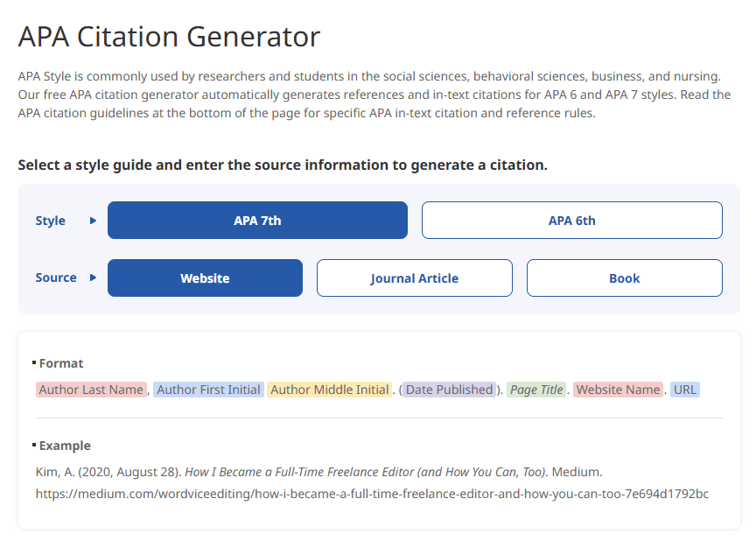This screenshot has width=756, height=541.
Task: Click the Website Name format tag
Action: (618, 389)
